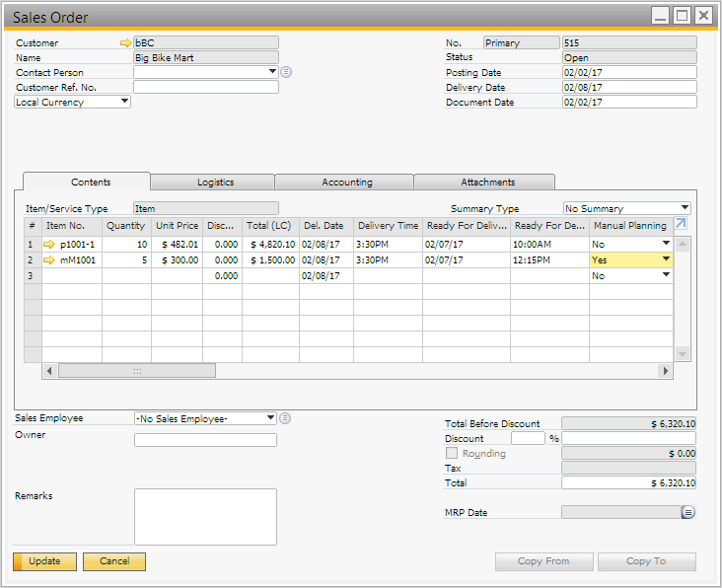Click the Remarks text box
Viewport: 722px width, 588px height.
tap(205, 516)
